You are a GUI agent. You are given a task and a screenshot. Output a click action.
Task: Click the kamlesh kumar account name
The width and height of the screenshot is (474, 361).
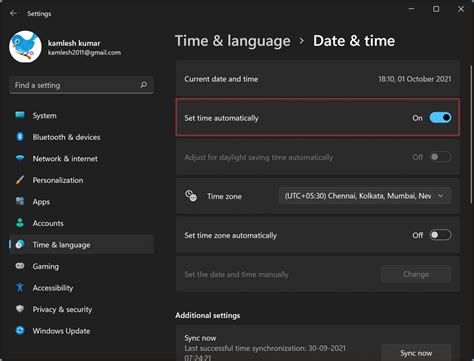coord(74,43)
